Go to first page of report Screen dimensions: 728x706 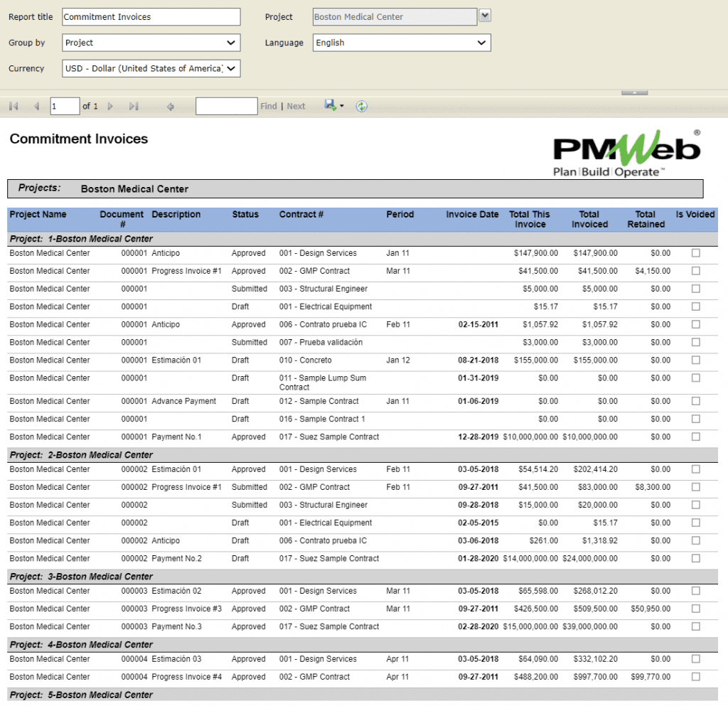14,107
